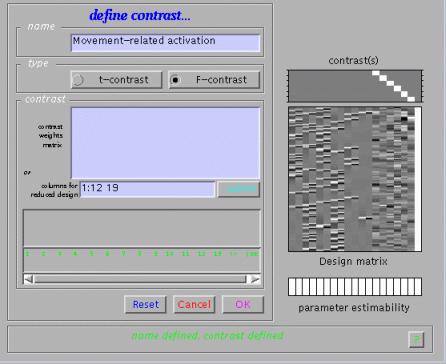Screen dimensions: 446x364
Task: Click the parameter estimability bar
Action: point(355,287)
